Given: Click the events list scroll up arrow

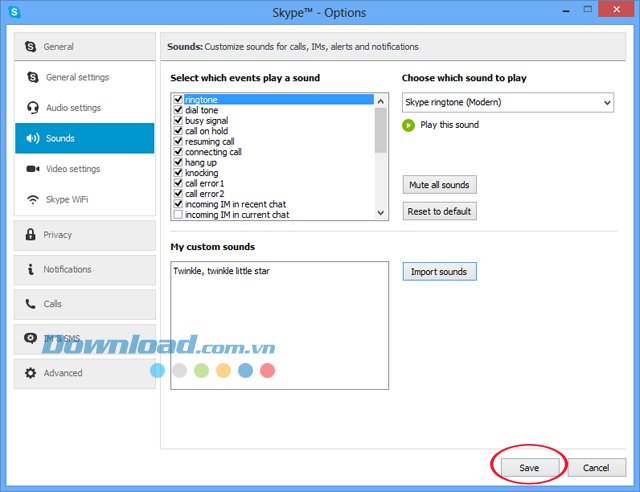Looking at the screenshot, I should click(380, 101).
